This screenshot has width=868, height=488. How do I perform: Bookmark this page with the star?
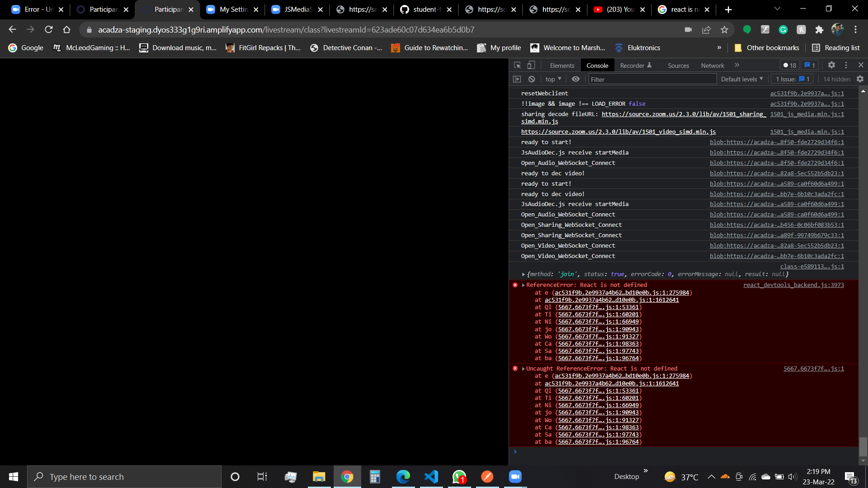pos(724,30)
